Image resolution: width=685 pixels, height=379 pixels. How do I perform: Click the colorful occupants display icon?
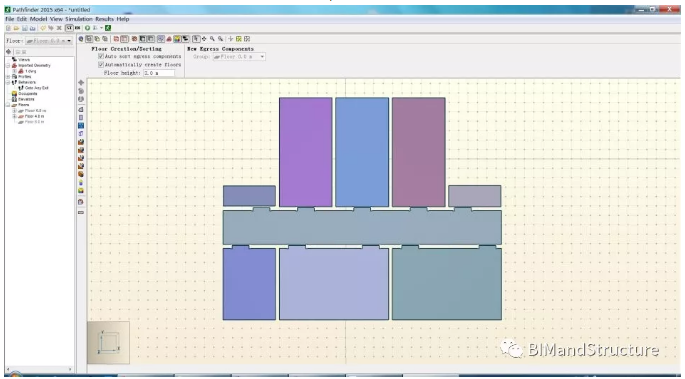(x=177, y=39)
